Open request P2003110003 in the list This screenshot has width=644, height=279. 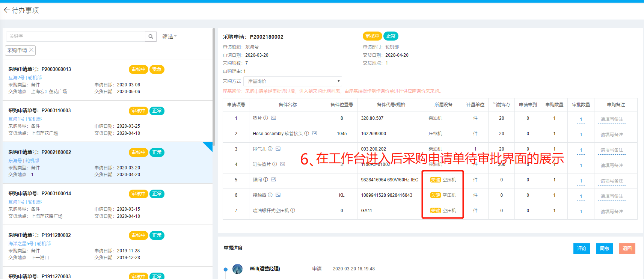pyautogui.click(x=107, y=121)
